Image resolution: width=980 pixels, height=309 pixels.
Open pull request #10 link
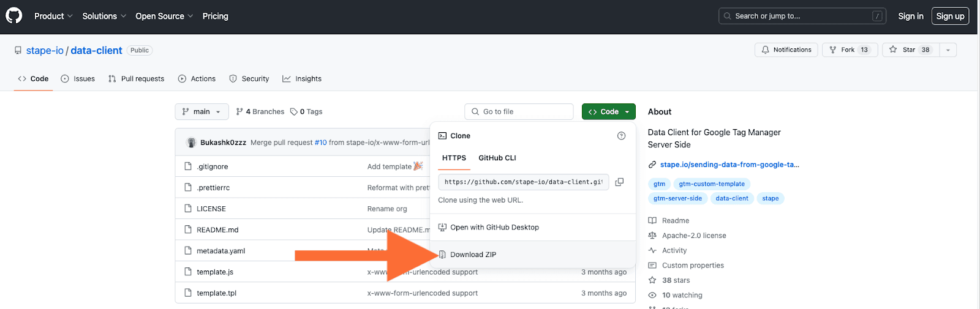pos(320,143)
